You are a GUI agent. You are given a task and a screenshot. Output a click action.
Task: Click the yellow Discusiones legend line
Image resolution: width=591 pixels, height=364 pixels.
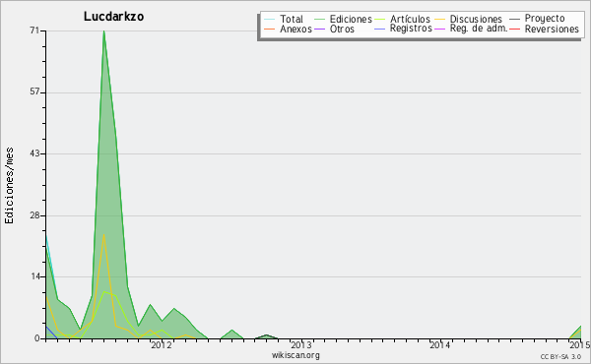[440, 20]
